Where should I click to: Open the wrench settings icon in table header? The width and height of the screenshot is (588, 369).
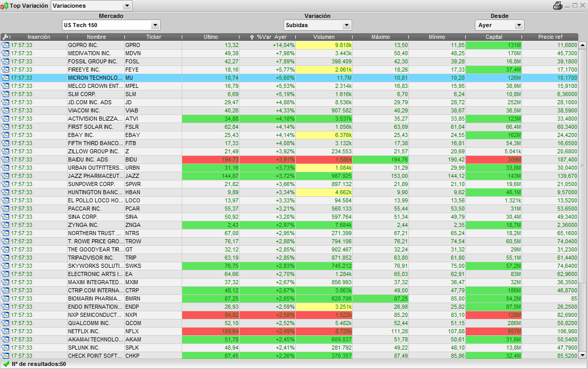click(5, 37)
